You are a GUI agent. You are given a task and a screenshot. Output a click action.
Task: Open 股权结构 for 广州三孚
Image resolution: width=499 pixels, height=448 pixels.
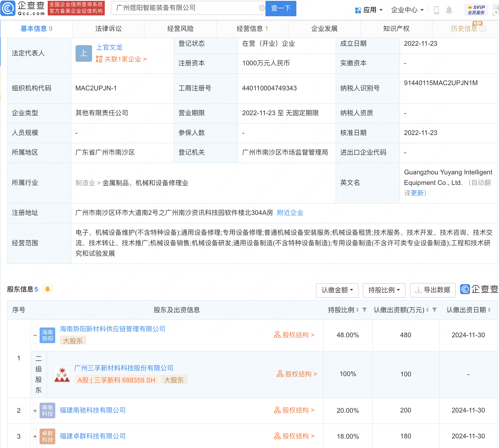click(x=297, y=374)
